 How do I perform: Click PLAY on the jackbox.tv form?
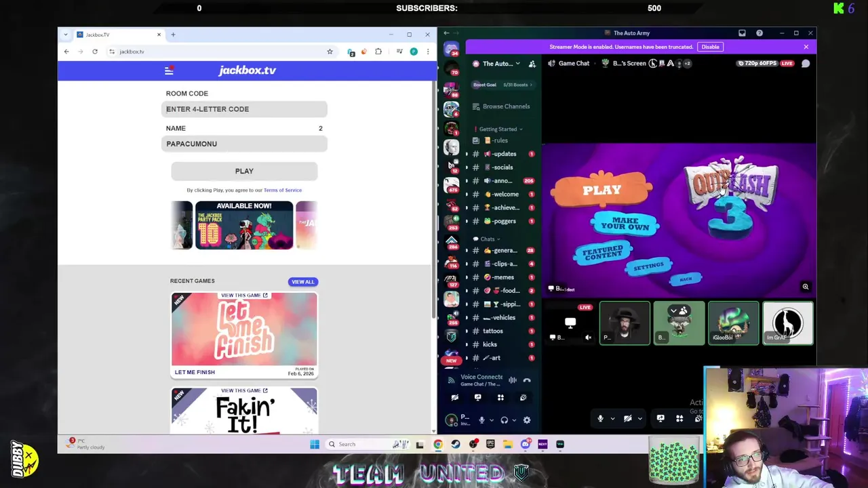pos(244,171)
